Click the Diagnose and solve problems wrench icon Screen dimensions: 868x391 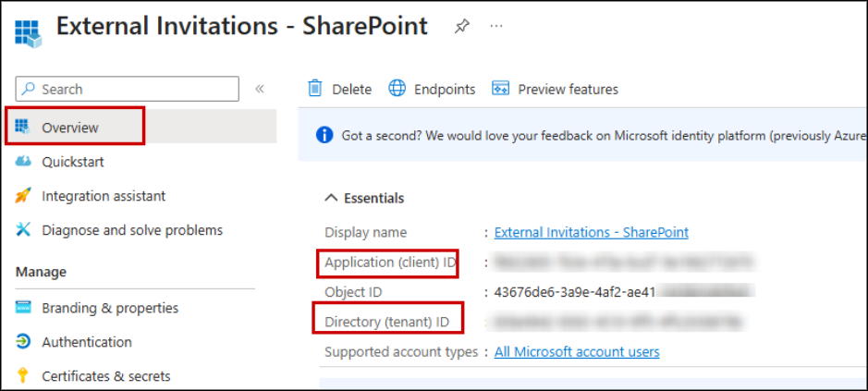[23, 230]
